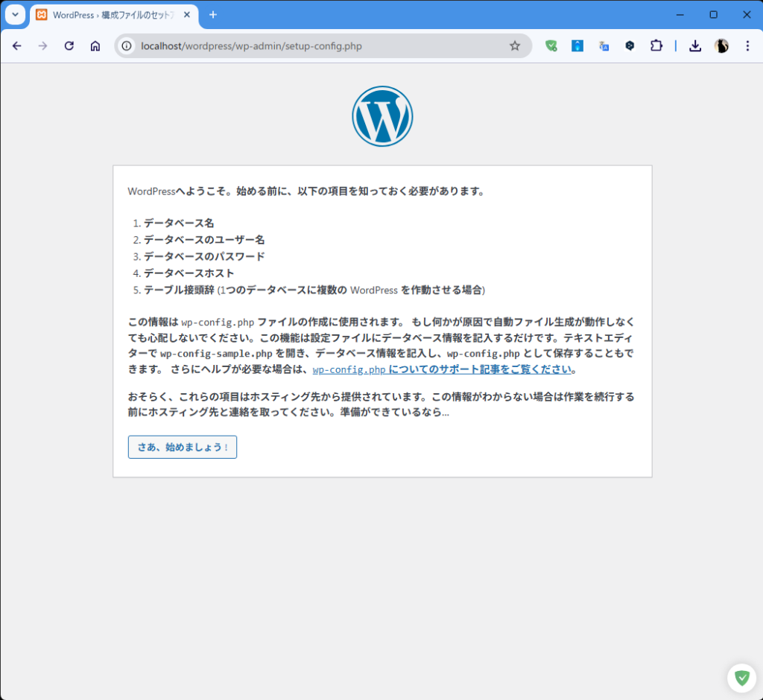Show downloads via the download arrow icon

695,46
